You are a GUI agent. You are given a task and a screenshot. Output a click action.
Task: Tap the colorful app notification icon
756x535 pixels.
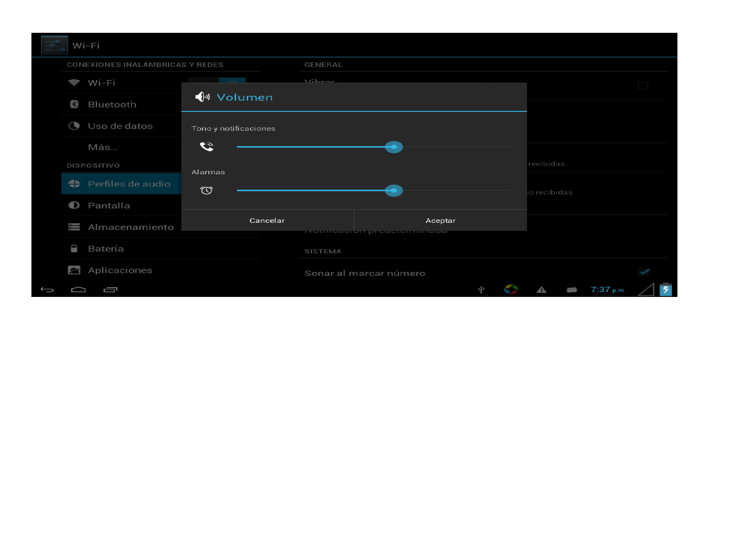511,290
